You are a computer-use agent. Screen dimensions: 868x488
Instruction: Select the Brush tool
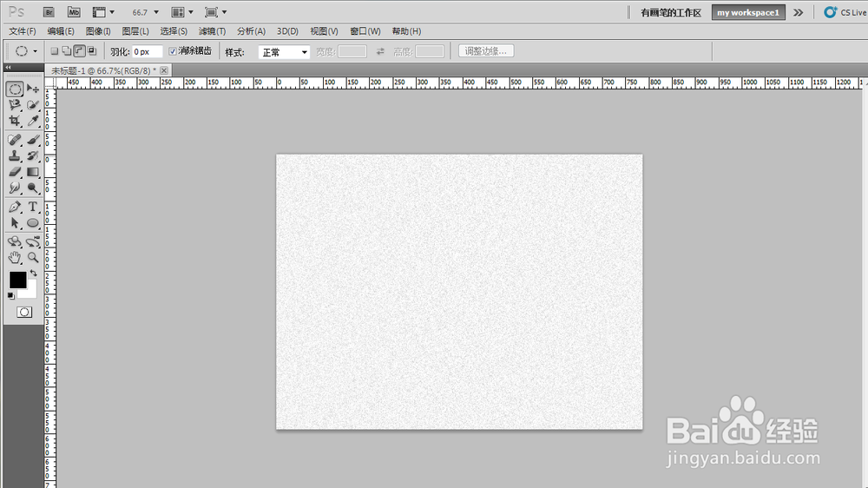tap(33, 140)
